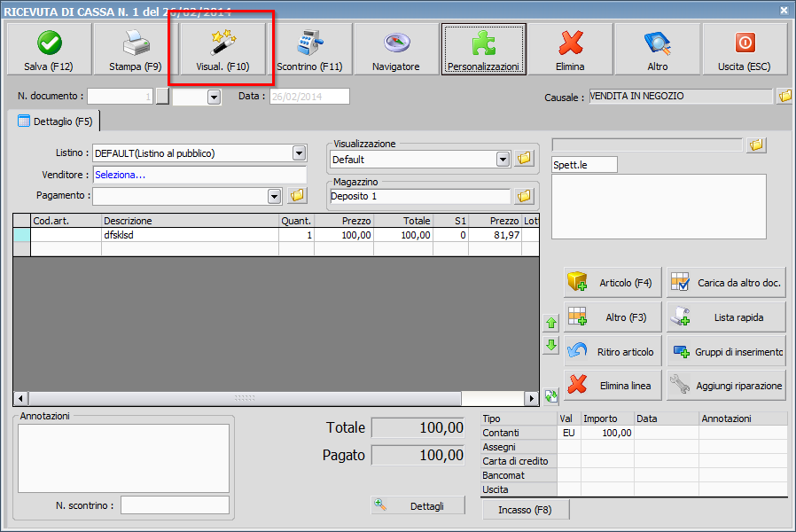Image resolution: width=796 pixels, height=532 pixels.
Task: Click the Stampa (F9) printer button
Action: pyautogui.click(x=135, y=50)
